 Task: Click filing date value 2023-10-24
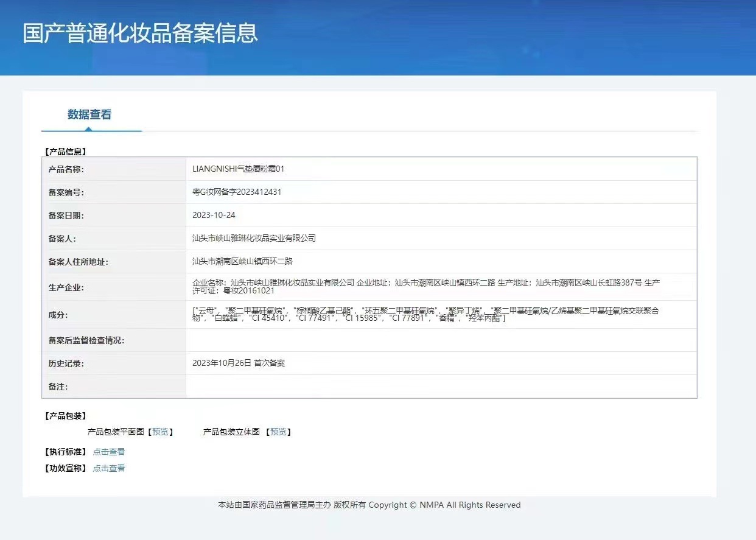(214, 215)
